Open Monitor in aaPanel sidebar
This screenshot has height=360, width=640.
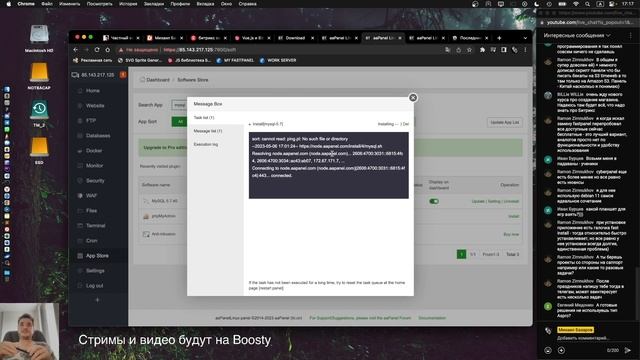click(x=94, y=166)
